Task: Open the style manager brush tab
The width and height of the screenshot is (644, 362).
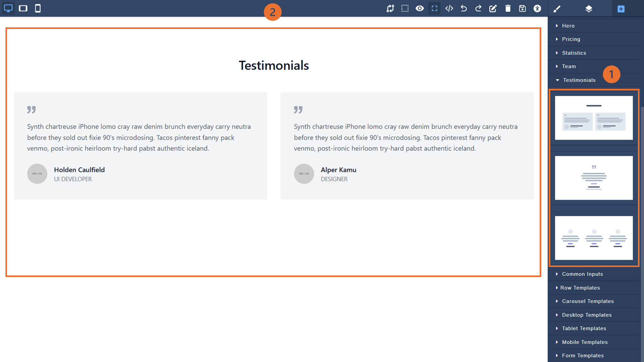Action: pyautogui.click(x=557, y=9)
